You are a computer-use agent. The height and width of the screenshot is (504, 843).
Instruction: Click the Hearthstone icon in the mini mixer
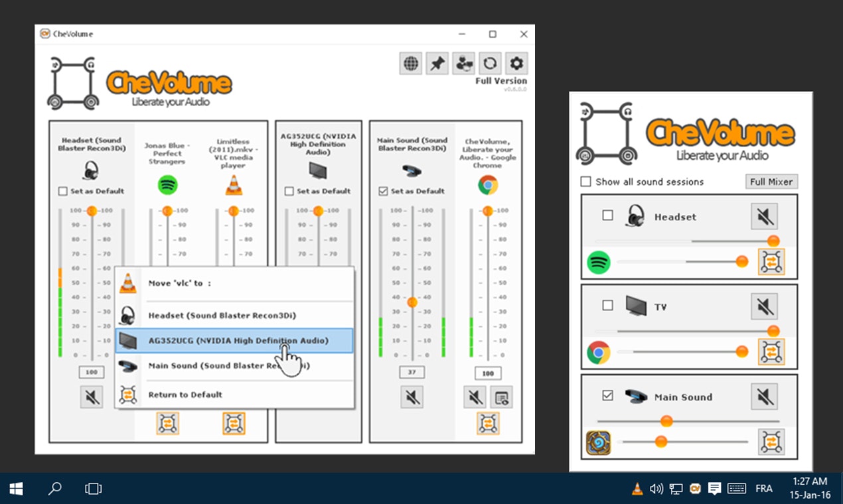(x=599, y=443)
